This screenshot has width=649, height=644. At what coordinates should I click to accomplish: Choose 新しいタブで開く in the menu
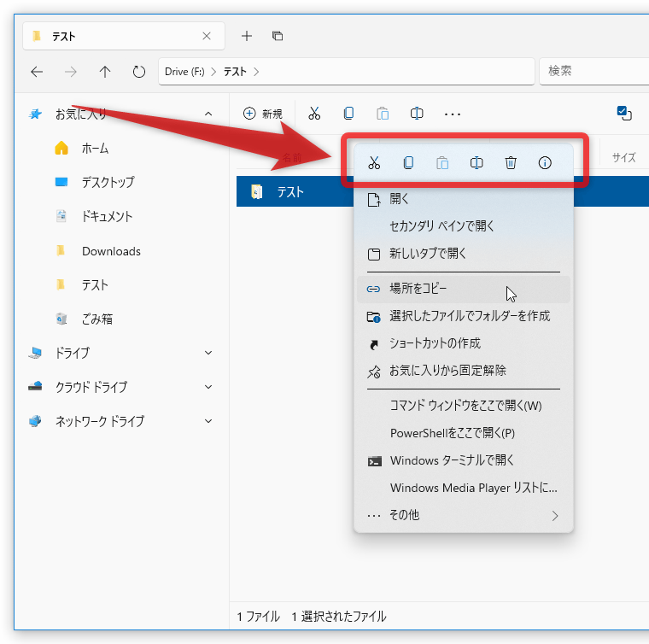(464, 254)
